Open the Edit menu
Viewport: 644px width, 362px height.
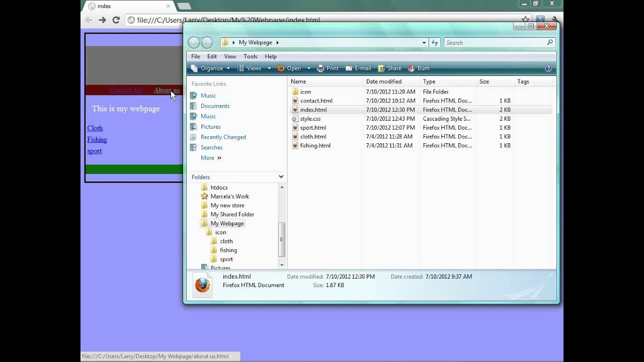click(212, 56)
